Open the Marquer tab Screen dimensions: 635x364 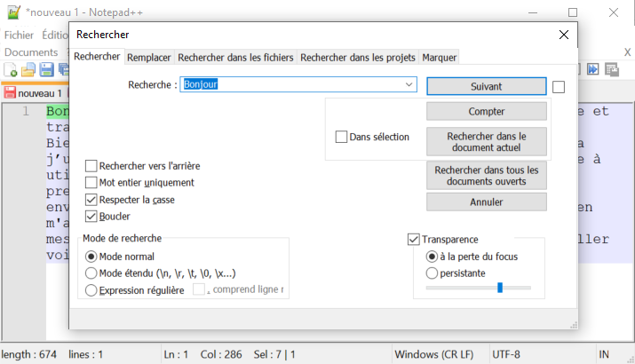[440, 58]
